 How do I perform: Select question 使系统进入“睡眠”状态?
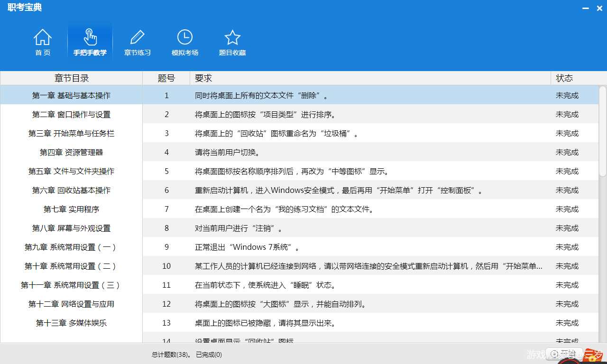pyautogui.click(x=370, y=285)
